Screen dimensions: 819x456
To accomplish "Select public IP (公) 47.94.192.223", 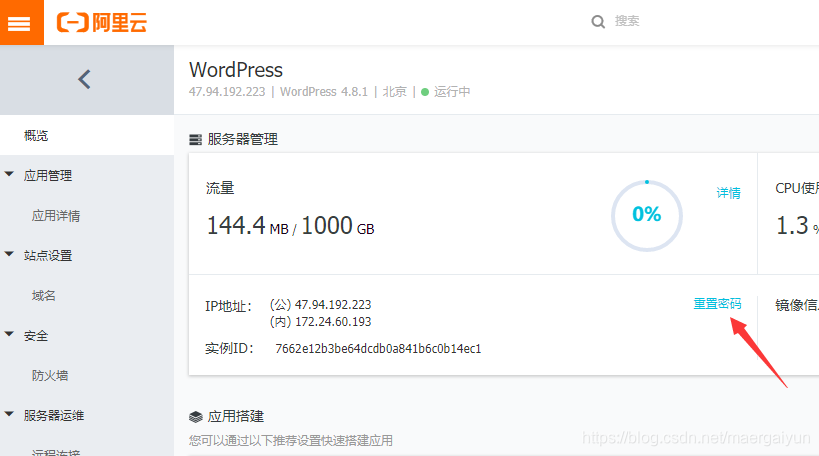I will click(320, 305).
